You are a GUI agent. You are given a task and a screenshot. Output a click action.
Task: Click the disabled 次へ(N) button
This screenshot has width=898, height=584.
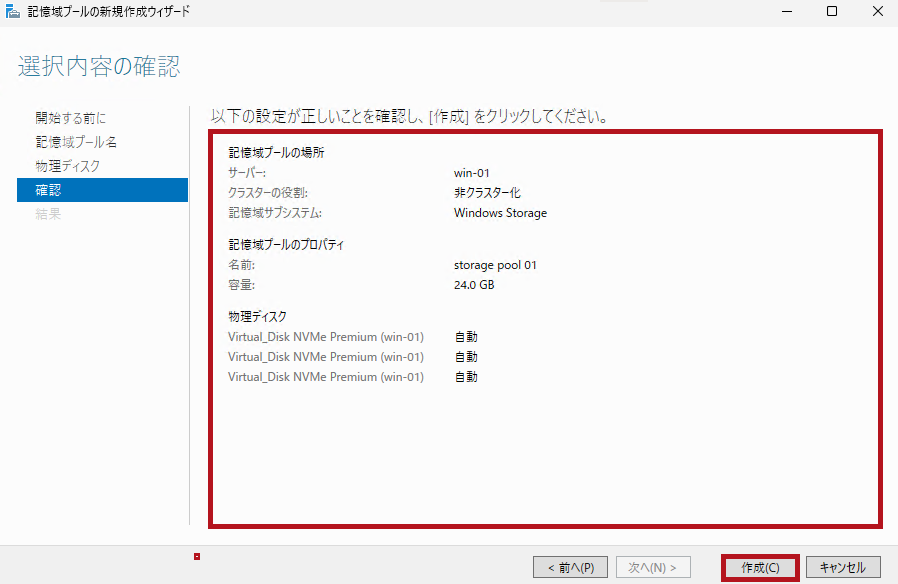coord(652,568)
